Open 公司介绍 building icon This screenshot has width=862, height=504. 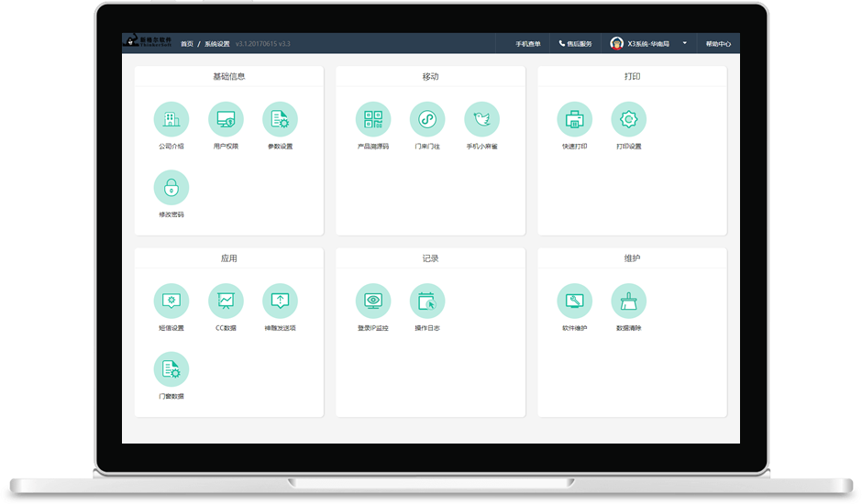tap(171, 119)
